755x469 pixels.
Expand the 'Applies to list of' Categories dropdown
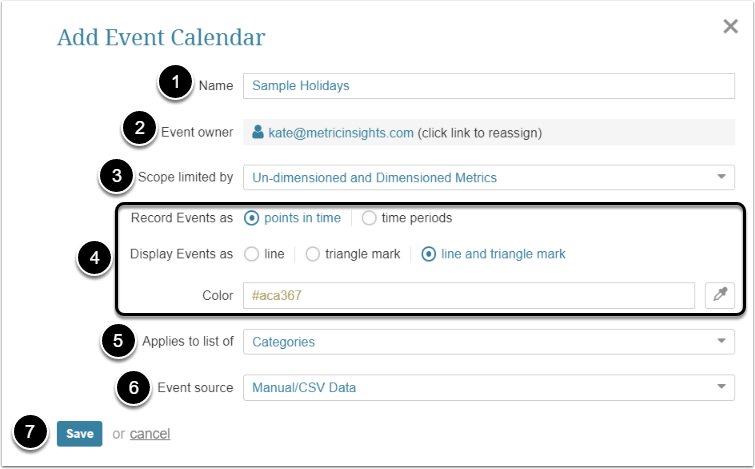pos(489,342)
